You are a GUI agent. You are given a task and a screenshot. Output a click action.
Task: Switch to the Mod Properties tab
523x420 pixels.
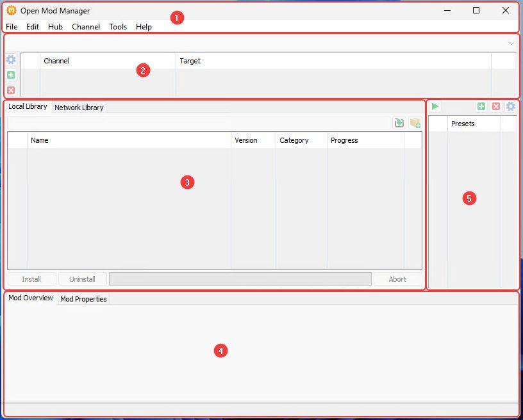coord(83,299)
